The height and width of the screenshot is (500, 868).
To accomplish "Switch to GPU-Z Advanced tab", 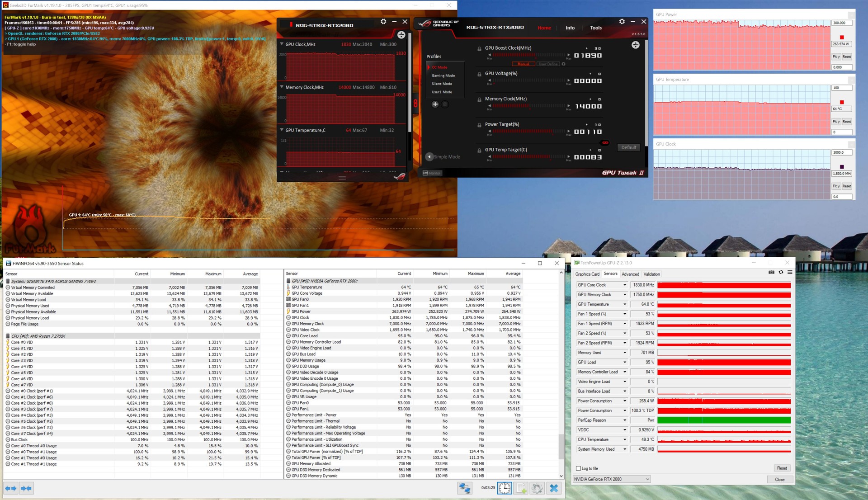I will (x=630, y=274).
